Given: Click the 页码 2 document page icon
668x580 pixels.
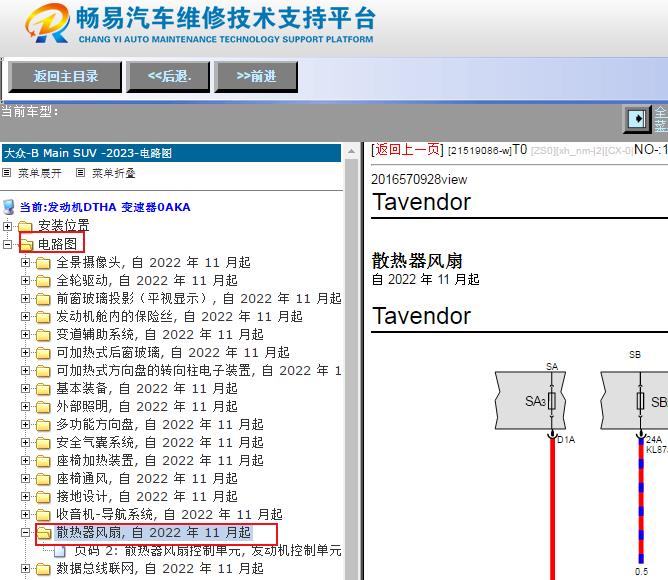Looking at the screenshot, I should tap(60, 551).
